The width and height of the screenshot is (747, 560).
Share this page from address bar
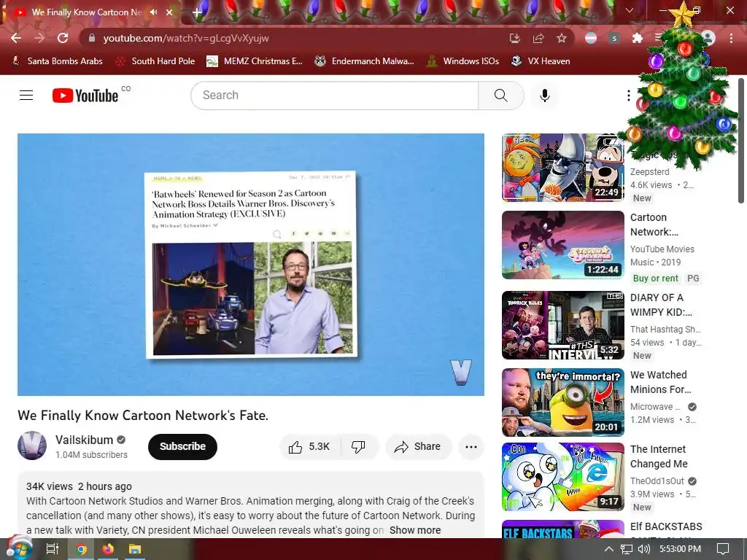(x=538, y=38)
